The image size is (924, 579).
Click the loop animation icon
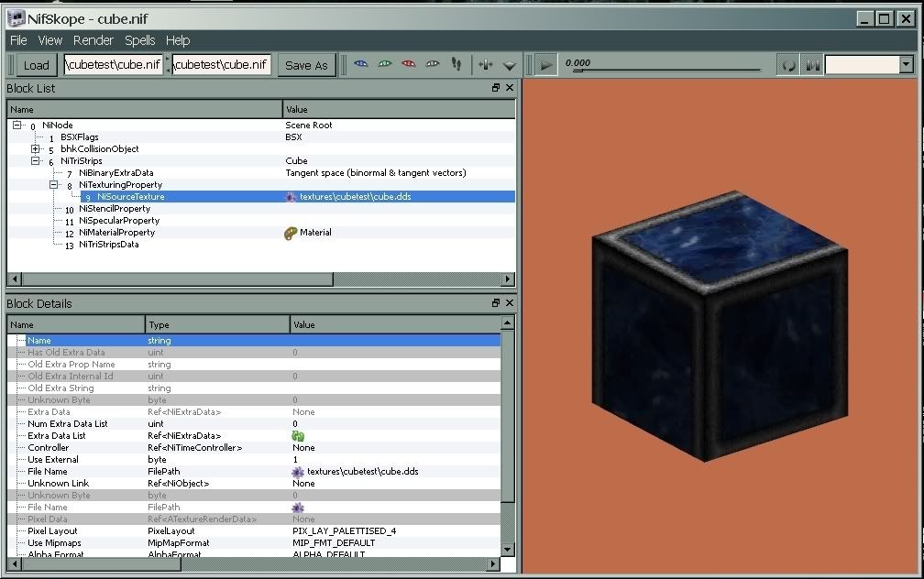[788, 65]
